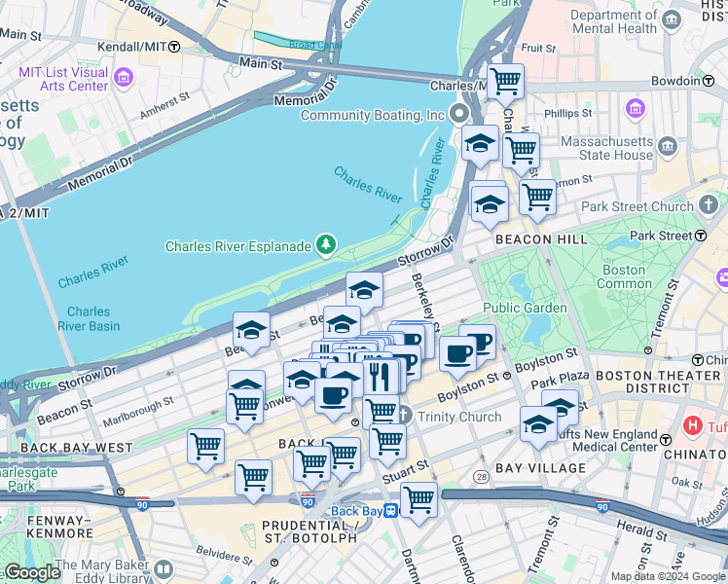
Task: Select the Park Street Church cross icon
Action: tap(709, 206)
